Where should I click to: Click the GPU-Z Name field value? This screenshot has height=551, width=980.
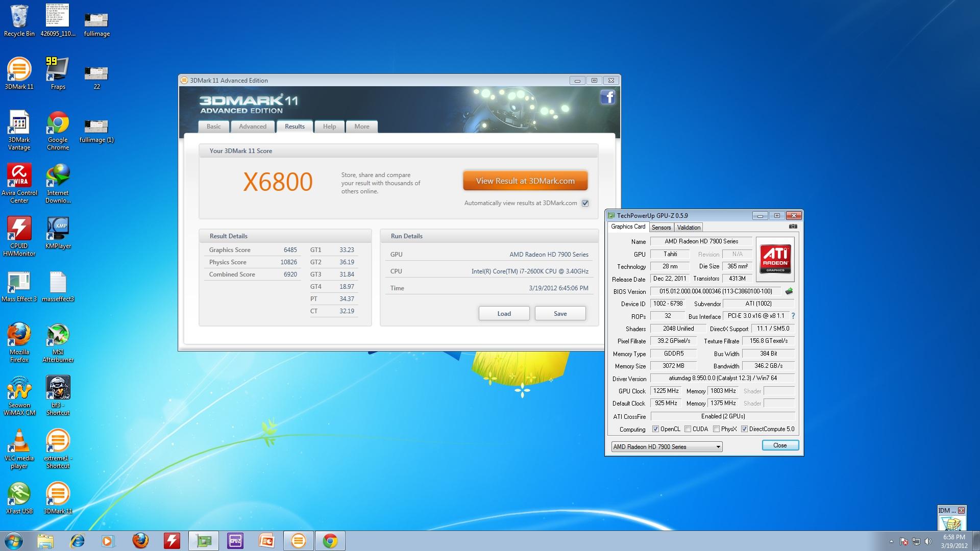click(701, 241)
